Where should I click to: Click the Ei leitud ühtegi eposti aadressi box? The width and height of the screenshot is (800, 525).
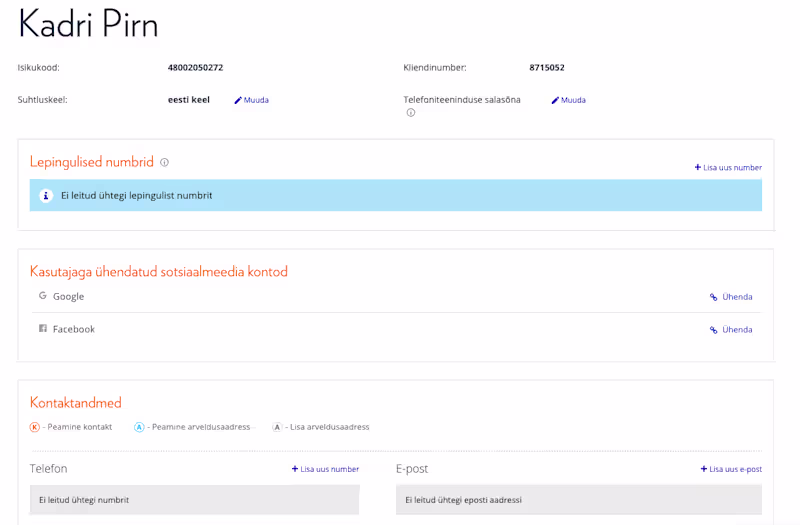[579, 500]
